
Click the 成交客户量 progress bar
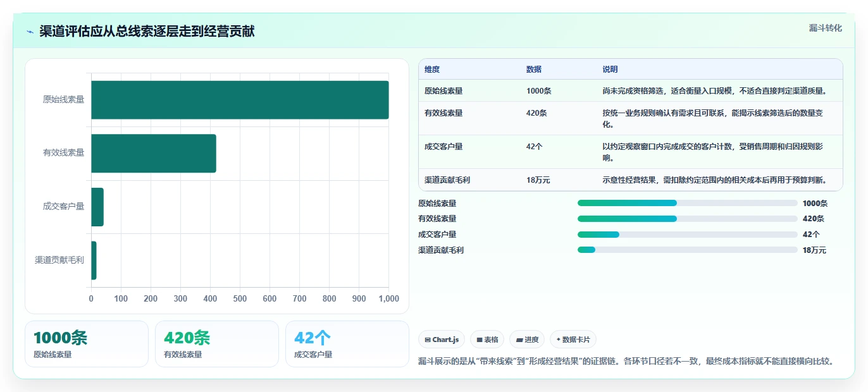point(687,235)
